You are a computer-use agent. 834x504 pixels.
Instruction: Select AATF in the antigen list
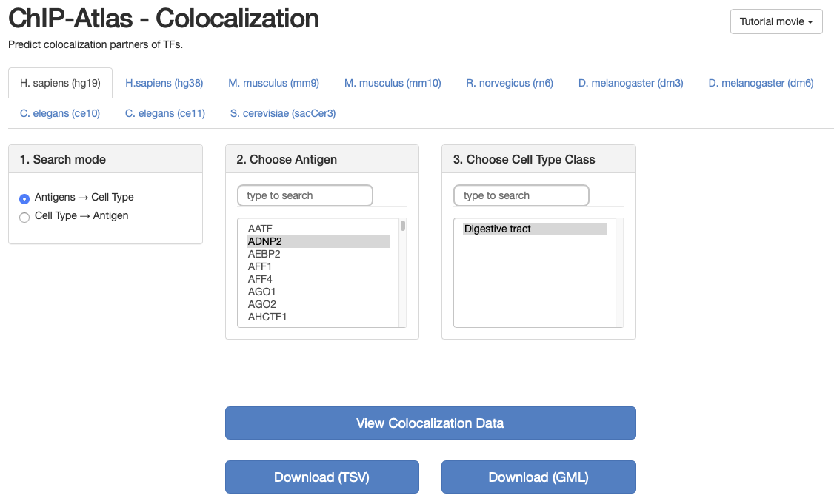(x=261, y=229)
